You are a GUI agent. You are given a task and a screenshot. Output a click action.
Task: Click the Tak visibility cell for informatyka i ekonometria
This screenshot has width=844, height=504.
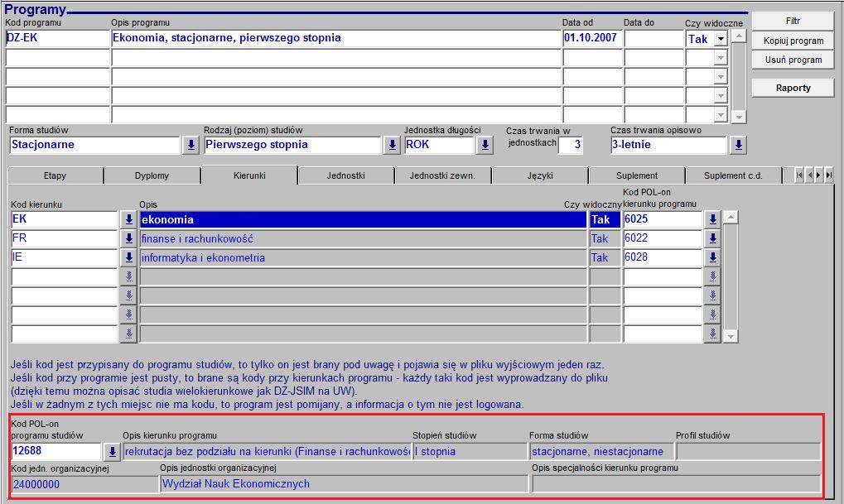point(605,257)
